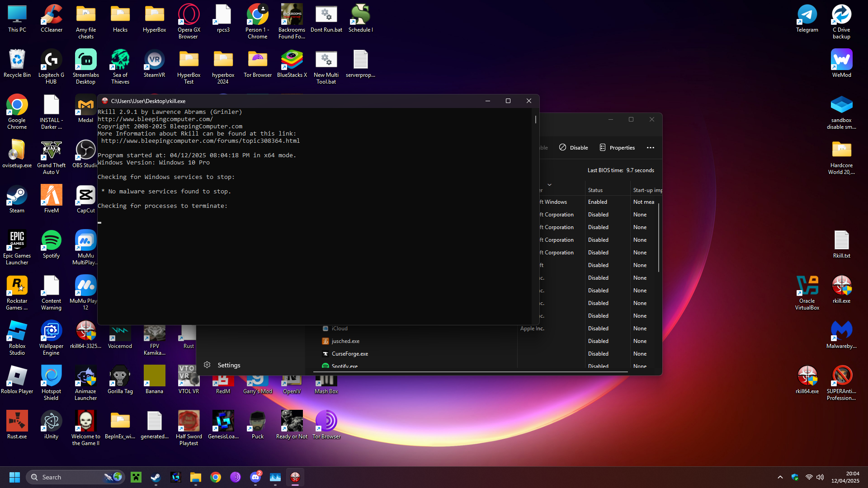Show hidden system tray icons
The height and width of the screenshot is (488, 868).
click(780, 477)
